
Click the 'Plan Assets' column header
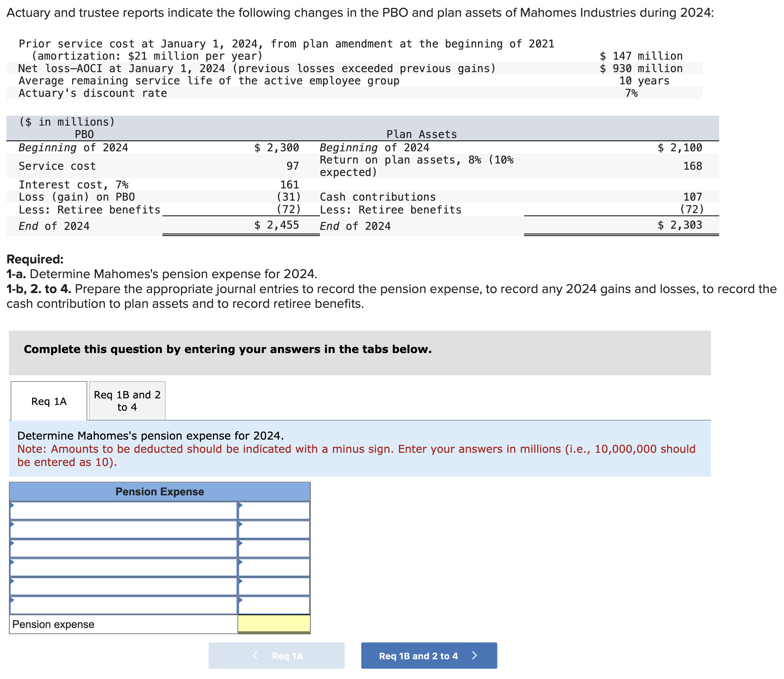click(422, 135)
